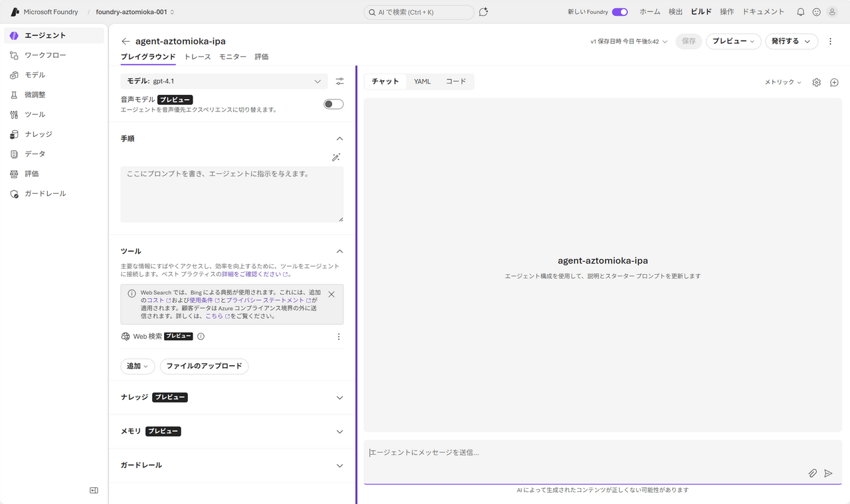
Task: Dismiss the Web Search notice banner
Action: coord(331,294)
